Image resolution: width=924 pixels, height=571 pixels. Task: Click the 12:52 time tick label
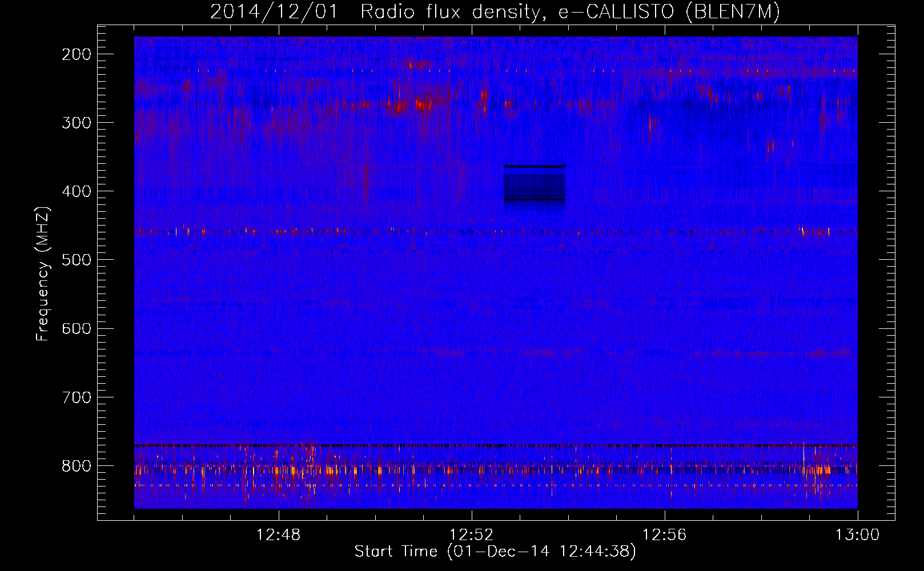click(472, 535)
